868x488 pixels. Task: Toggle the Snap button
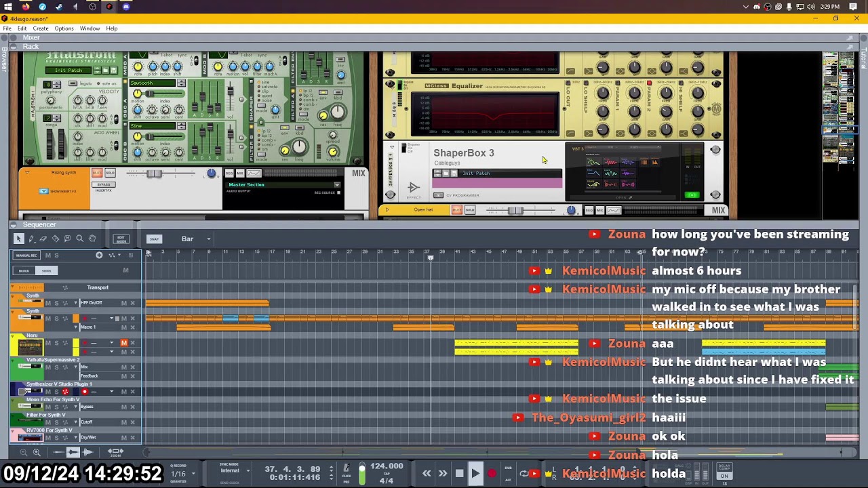[154, 239]
